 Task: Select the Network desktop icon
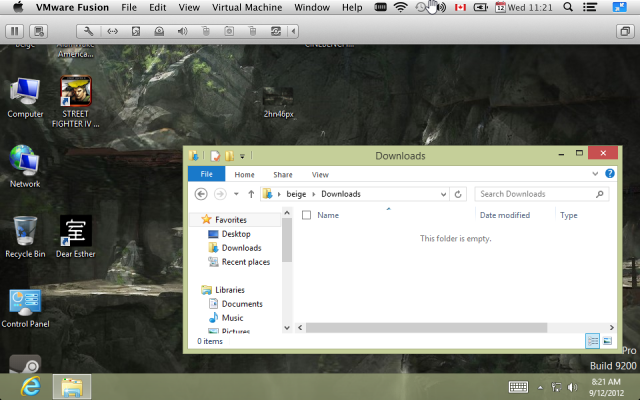[25, 167]
